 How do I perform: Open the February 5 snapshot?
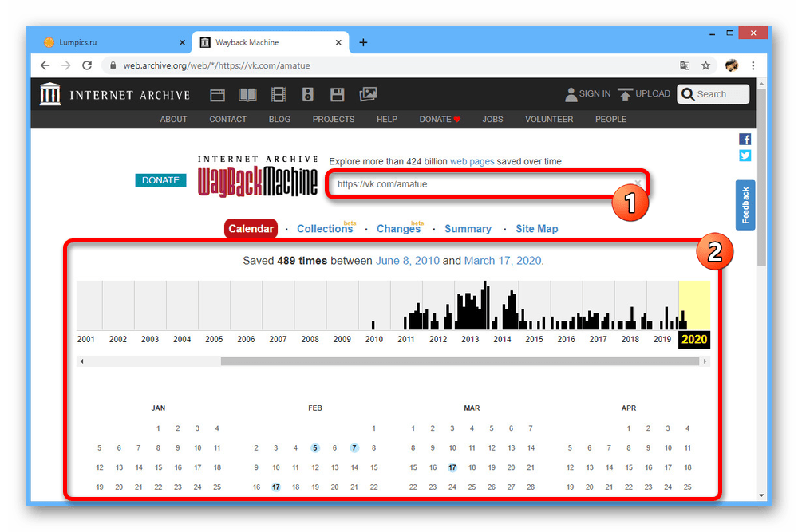click(x=315, y=448)
